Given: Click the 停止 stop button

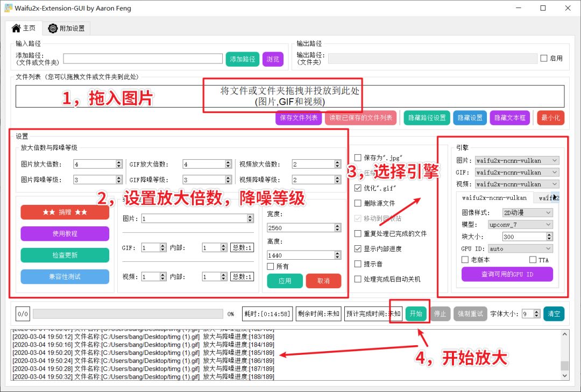Looking at the screenshot, I should tap(440, 314).
